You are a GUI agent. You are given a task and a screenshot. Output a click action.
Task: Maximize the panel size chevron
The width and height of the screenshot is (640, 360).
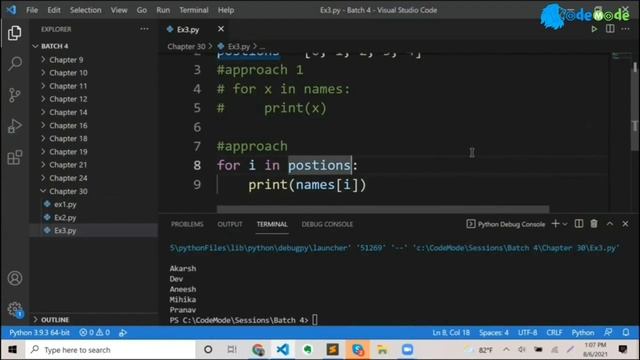609,224
